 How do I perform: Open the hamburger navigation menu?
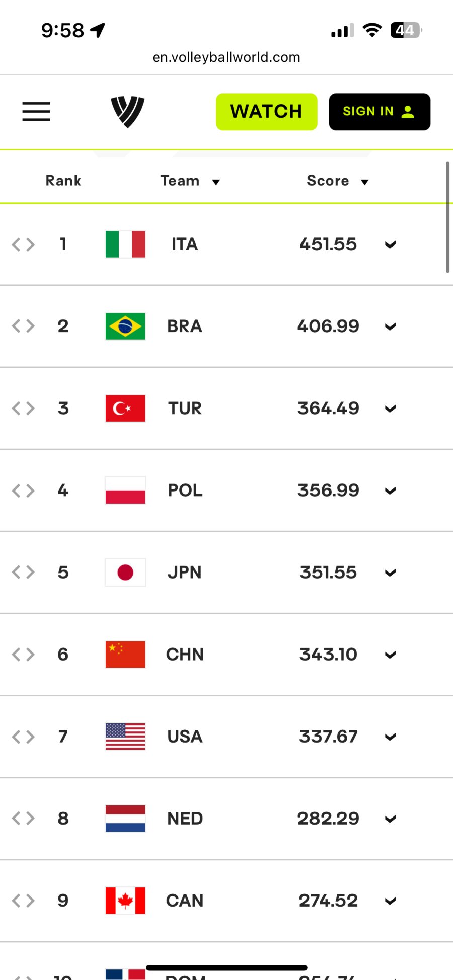(36, 111)
